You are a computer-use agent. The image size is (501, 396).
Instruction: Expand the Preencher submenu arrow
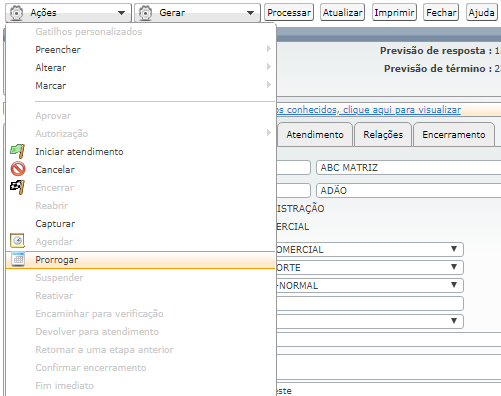click(x=269, y=49)
